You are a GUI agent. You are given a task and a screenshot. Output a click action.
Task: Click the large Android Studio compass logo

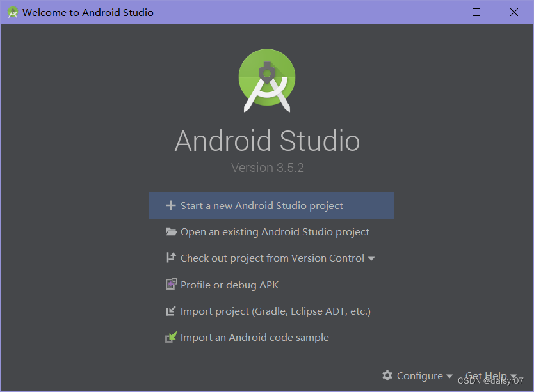click(x=267, y=81)
